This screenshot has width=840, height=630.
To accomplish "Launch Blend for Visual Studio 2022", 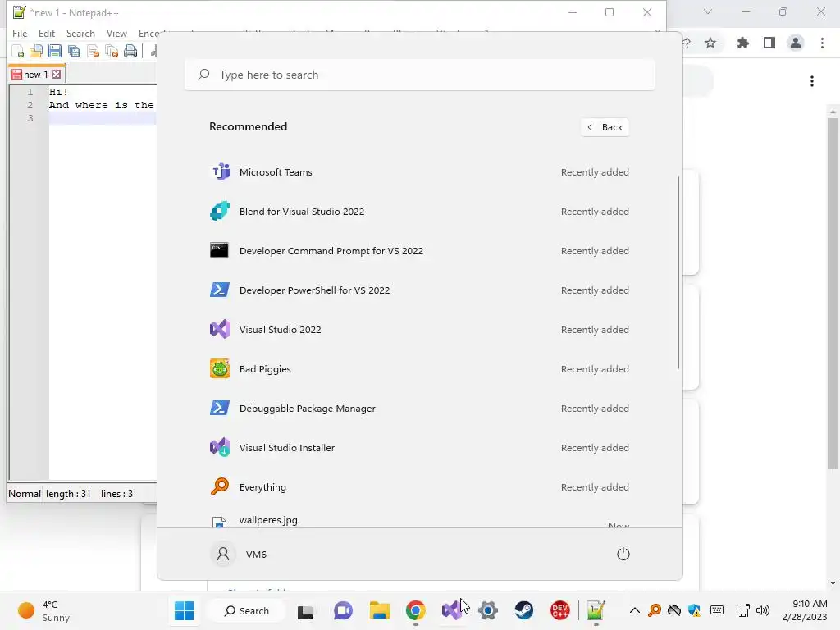I will (x=419, y=212).
